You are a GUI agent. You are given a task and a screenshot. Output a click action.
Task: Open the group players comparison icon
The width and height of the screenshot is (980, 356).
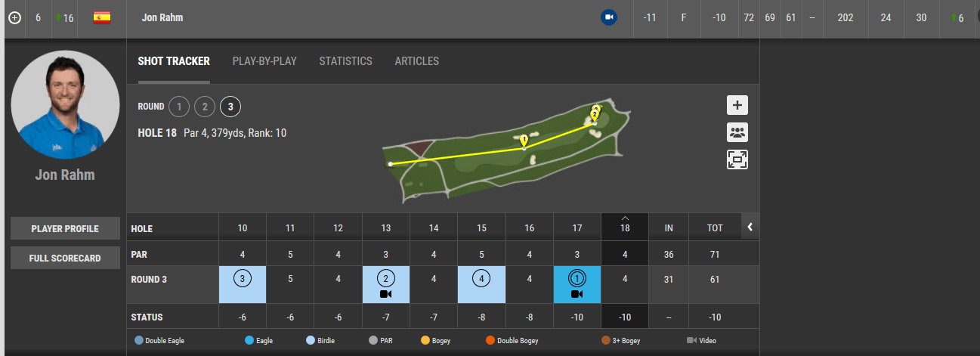[737, 132]
